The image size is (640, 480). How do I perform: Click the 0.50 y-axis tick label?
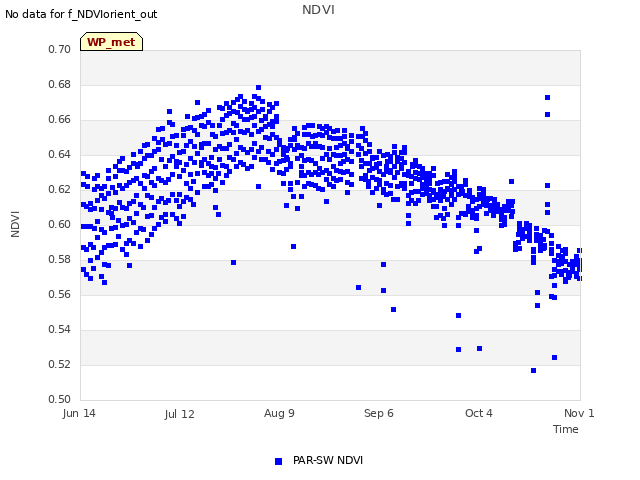[x=60, y=399]
